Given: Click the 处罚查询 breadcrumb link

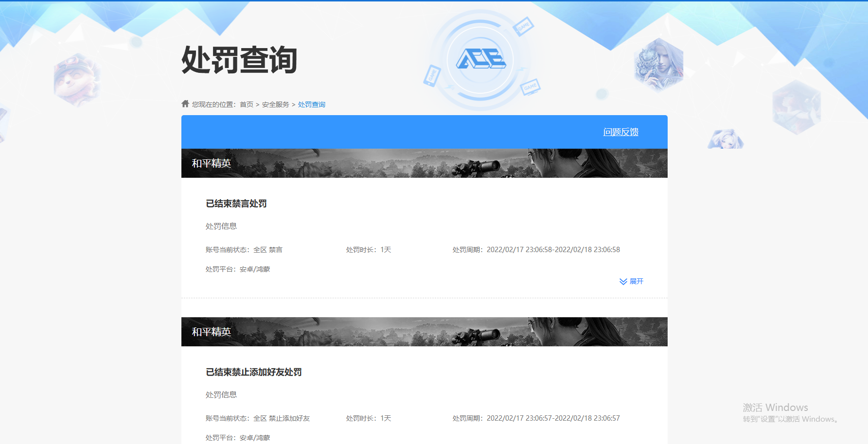Looking at the screenshot, I should point(312,104).
